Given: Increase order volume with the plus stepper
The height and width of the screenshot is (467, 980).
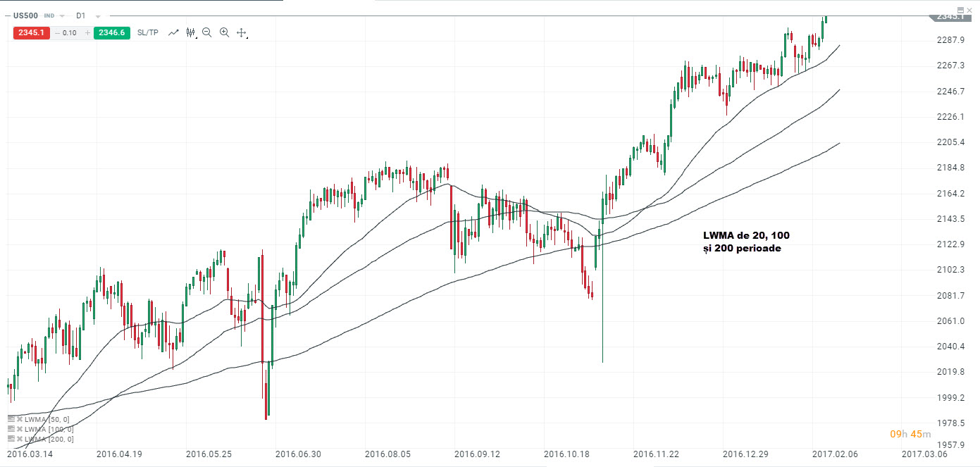Looking at the screenshot, I should click(x=87, y=32).
